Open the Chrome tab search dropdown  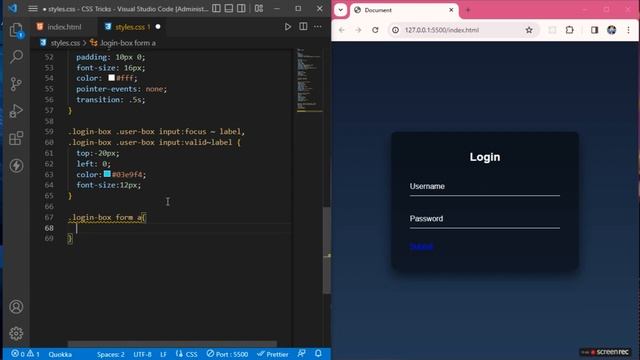point(340,10)
